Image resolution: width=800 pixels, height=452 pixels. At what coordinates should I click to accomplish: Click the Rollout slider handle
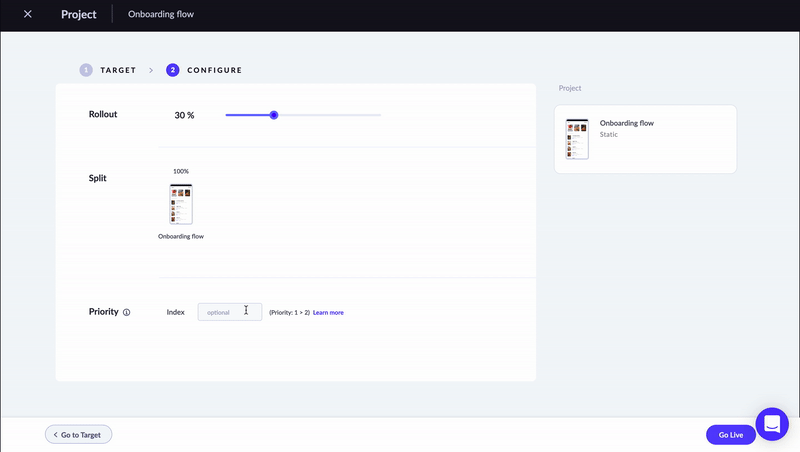(x=274, y=115)
